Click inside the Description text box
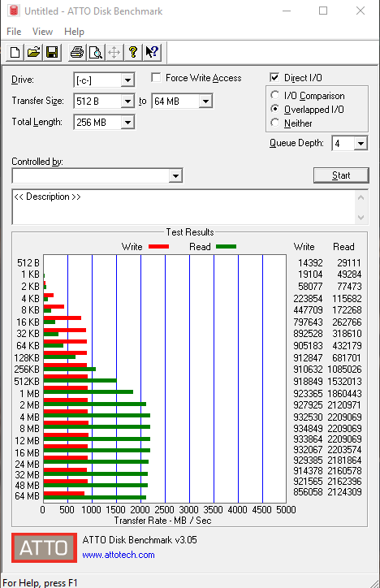Screen dimensions: 380x588 (x=184, y=206)
